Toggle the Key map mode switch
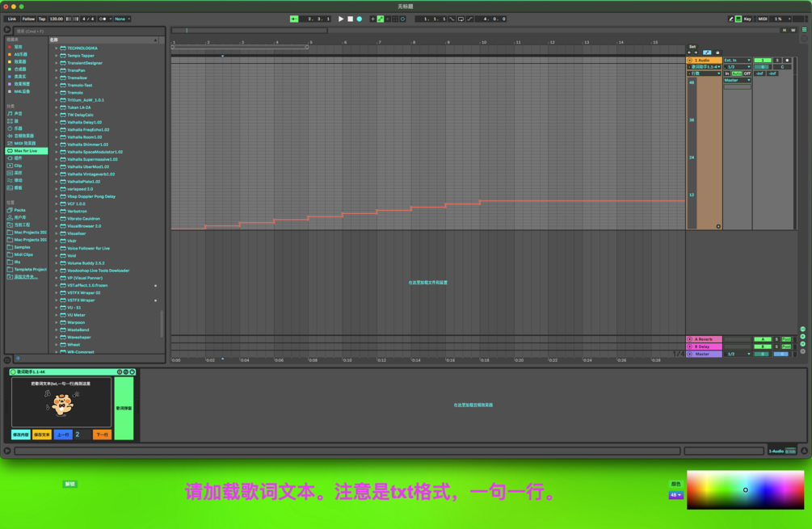This screenshot has height=529, width=812. click(x=747, y=19)
